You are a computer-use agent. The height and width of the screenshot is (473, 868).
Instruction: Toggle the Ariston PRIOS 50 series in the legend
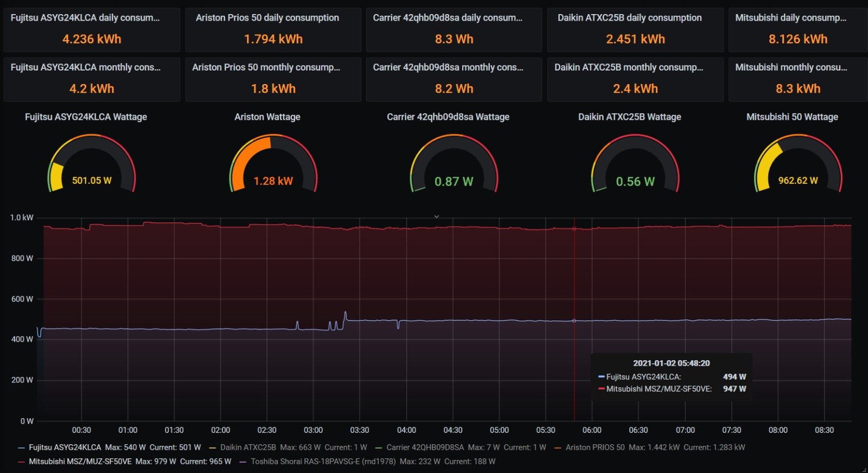tap(595, 448)
